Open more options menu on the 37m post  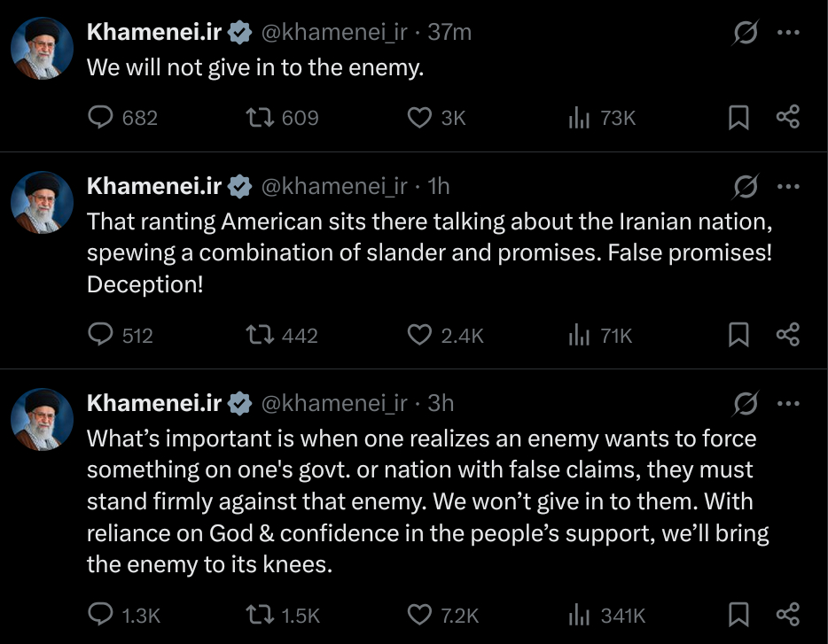[788, 34]
